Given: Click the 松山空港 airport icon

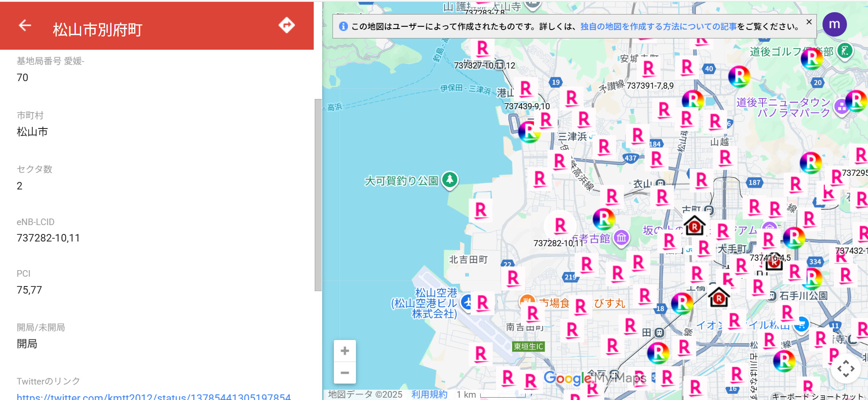Looking at the screenshot, I should (x=467, y=302).
